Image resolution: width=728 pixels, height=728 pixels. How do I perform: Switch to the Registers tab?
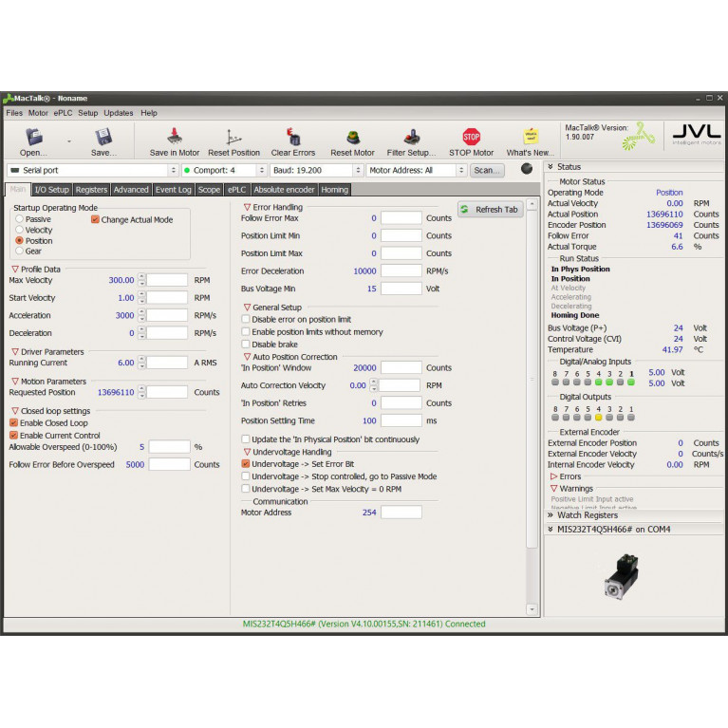click(x=91, y=190)
